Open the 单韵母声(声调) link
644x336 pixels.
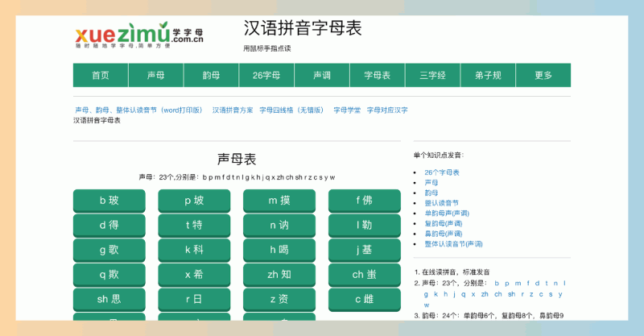[x=447, y=214]
